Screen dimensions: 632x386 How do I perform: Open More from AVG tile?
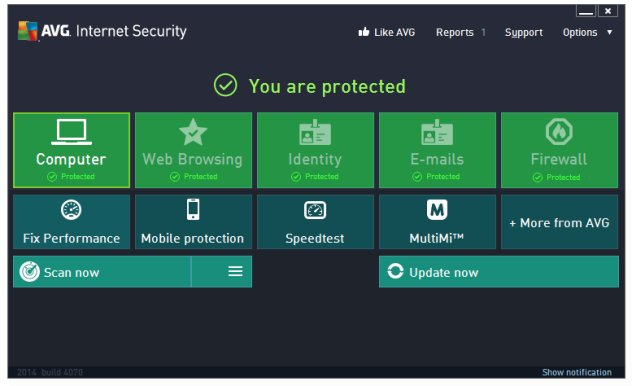559,222
